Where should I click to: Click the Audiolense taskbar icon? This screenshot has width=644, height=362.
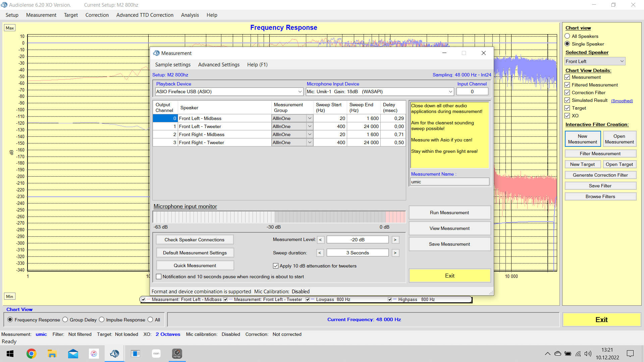114,354
